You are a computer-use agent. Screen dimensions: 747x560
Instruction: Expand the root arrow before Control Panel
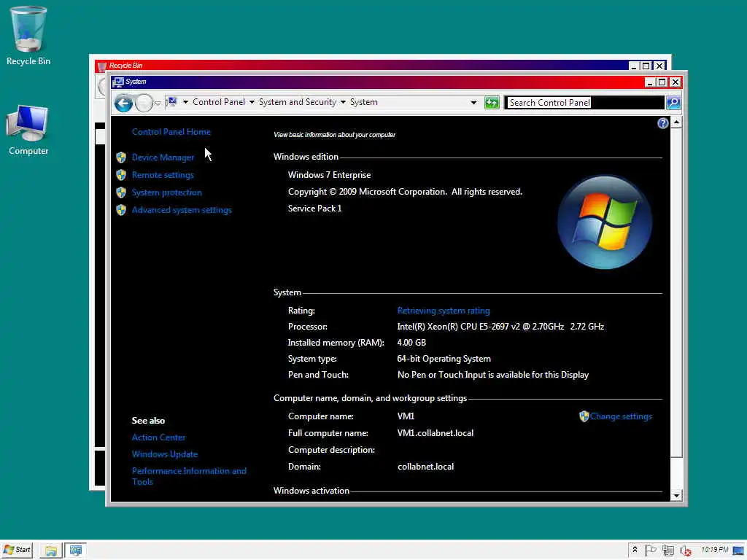(x=185, y=102)
